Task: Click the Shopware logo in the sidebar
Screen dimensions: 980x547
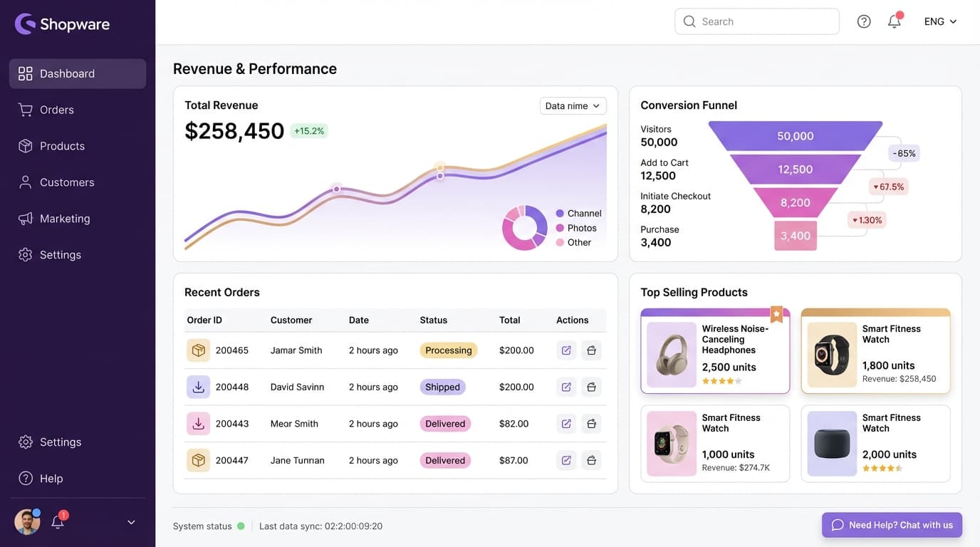Action: tap(62, 24)
